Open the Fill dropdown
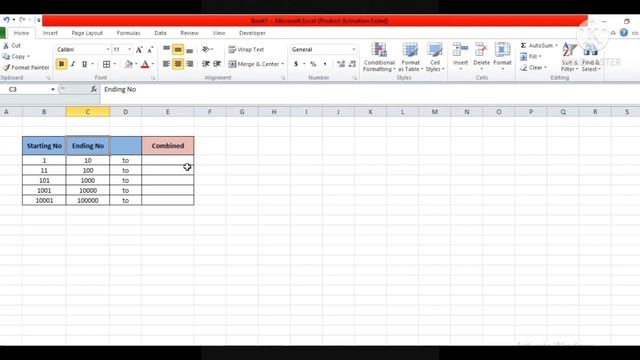The width and height of the screenshot is (640, 360). tap(531, 57)
